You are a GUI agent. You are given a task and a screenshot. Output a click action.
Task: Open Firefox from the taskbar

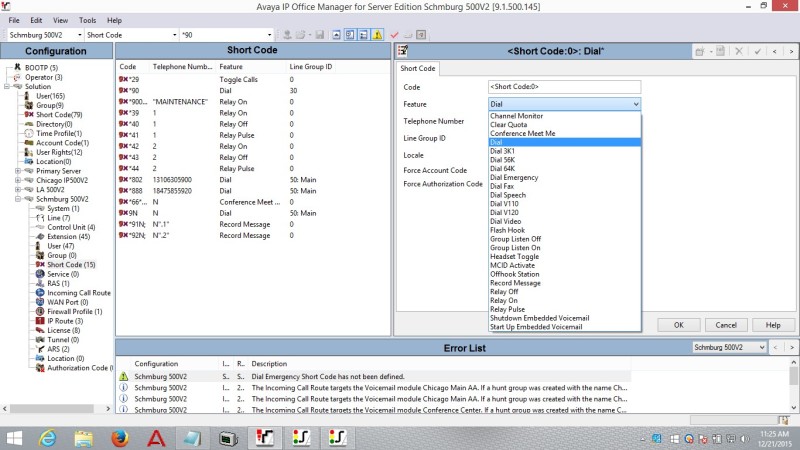120,438
